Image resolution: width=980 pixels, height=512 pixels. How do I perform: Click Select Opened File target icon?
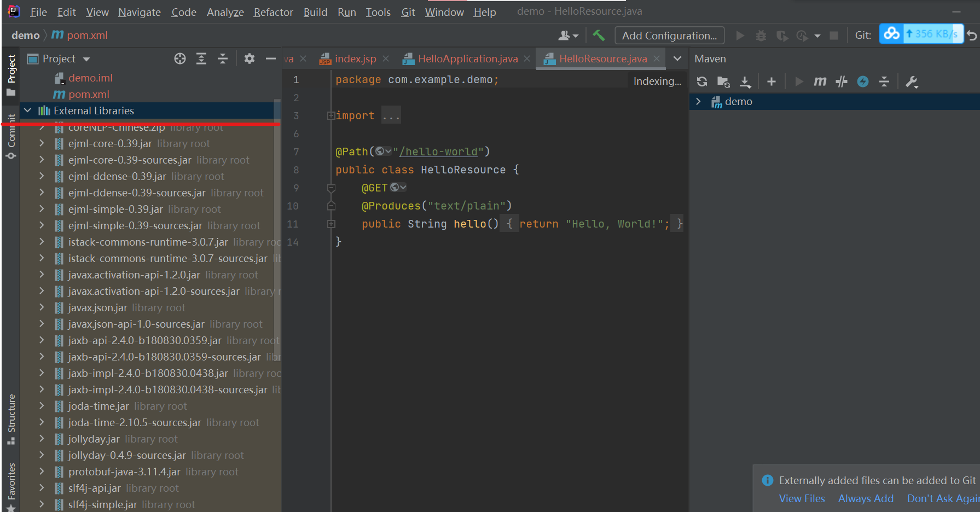(x=180, y=59)
